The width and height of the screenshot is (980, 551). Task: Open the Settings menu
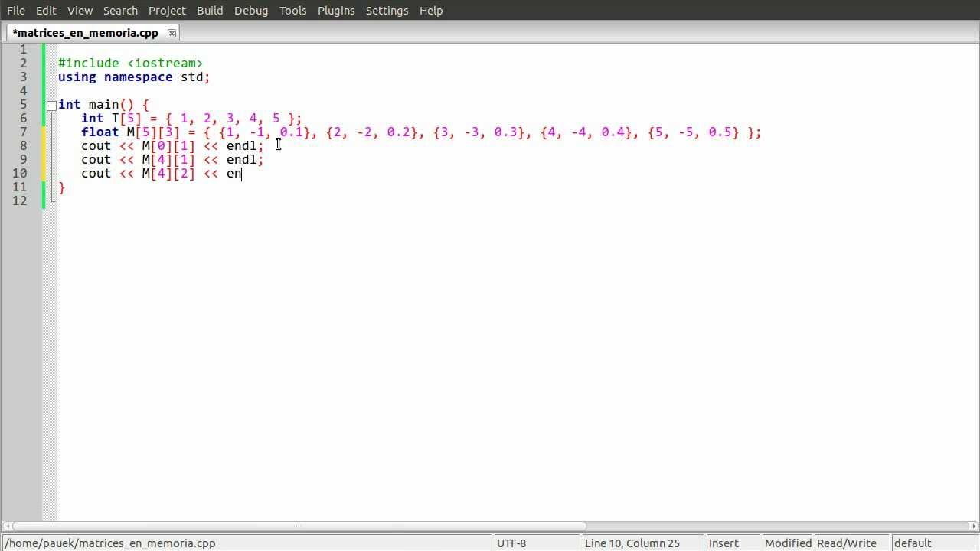pyautogui.click(x=387, y=11)
